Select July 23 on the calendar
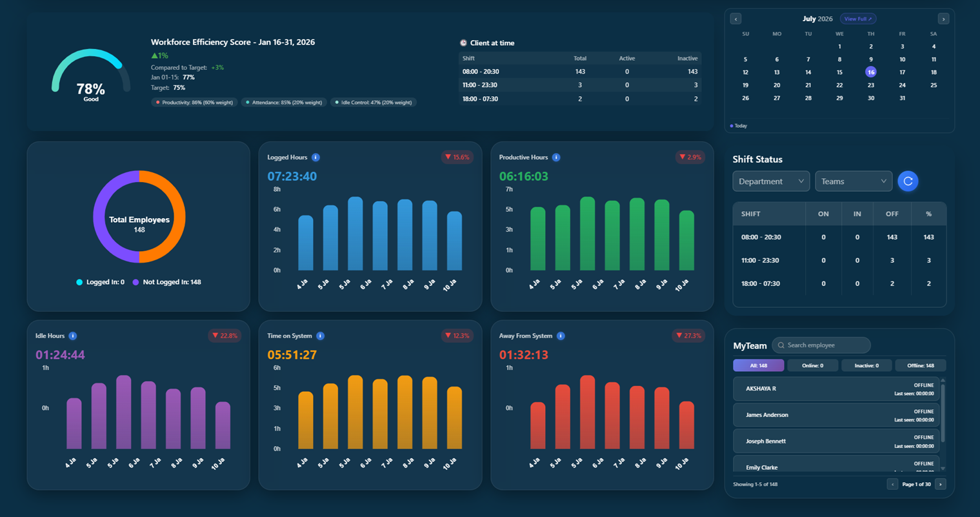This screenshot has width=980, height=517. click(x=871, y=85)
